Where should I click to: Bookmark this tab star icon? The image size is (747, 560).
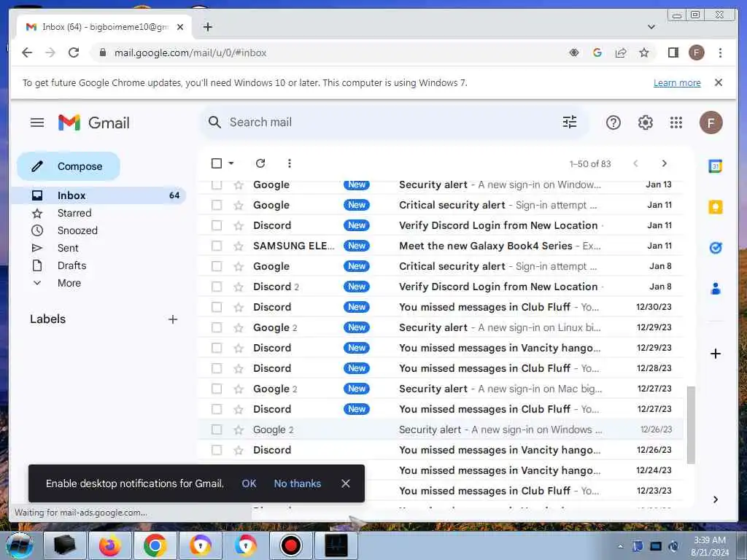[643, 52]
